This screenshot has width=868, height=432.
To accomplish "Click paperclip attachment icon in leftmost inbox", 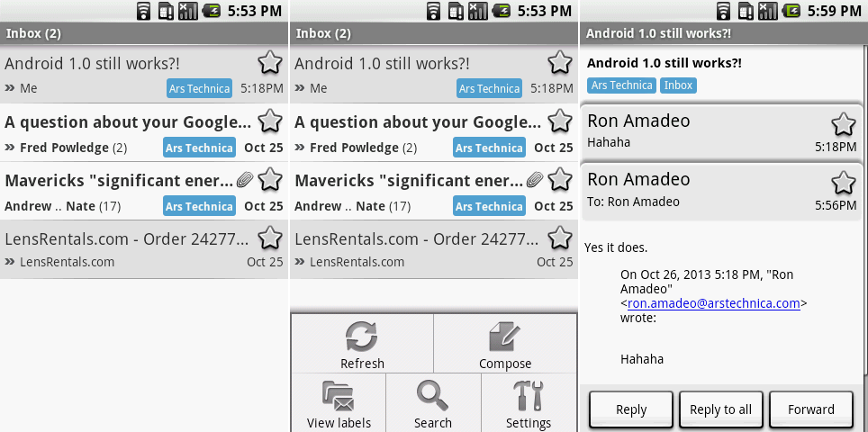I will tap(245, 179).
